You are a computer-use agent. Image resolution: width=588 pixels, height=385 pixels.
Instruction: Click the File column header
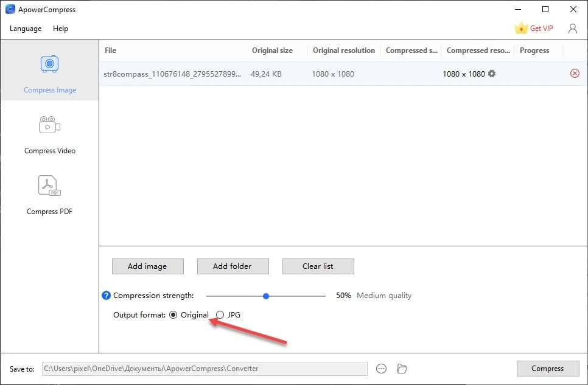tap(110, 50)
